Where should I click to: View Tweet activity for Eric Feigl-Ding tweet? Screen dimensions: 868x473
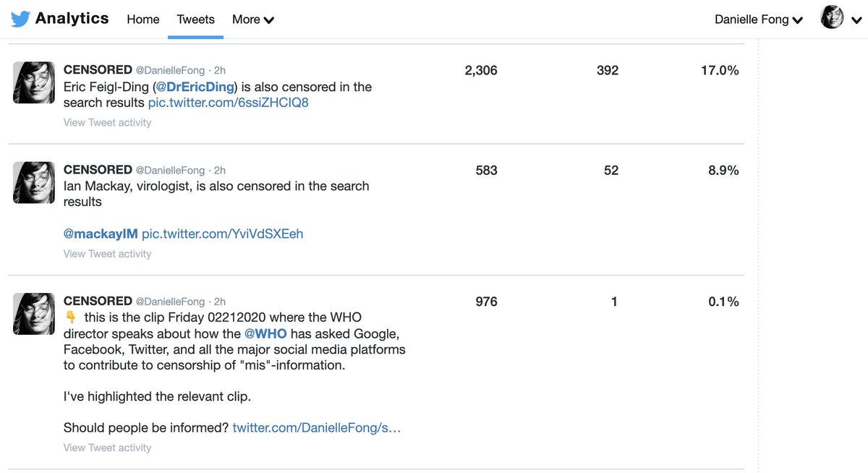(x=107, y=122)
